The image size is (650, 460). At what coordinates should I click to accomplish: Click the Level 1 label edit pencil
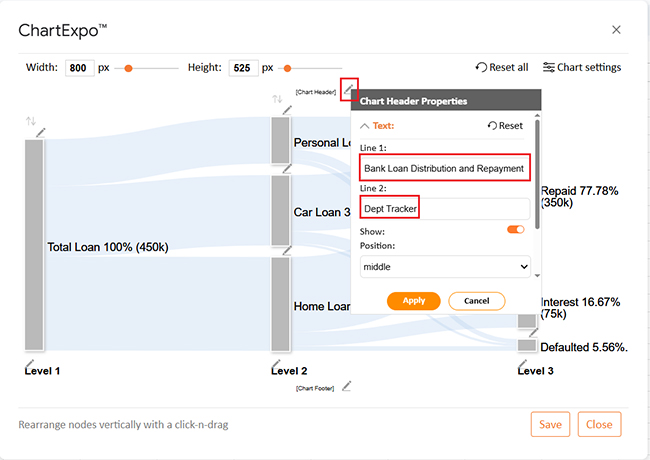(x=29, y=361)
